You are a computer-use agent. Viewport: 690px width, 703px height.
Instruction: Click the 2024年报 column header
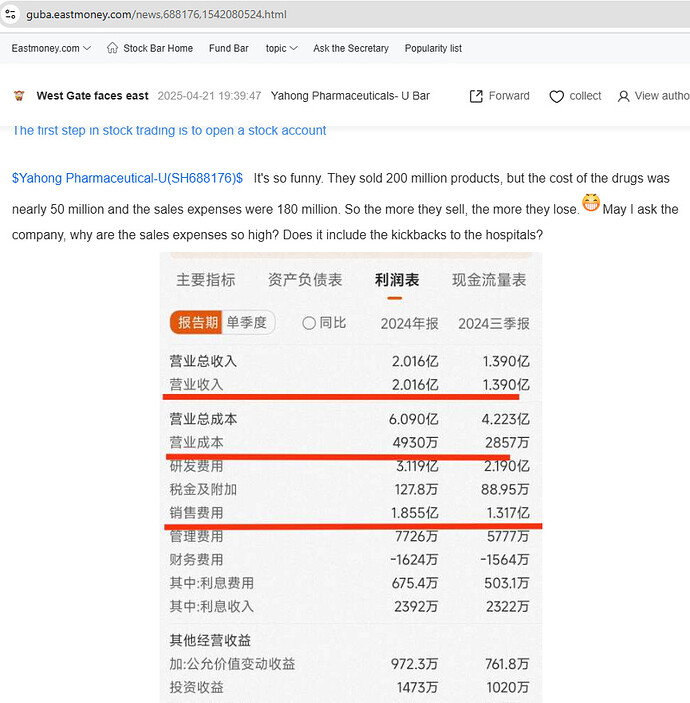pos(409,323)
